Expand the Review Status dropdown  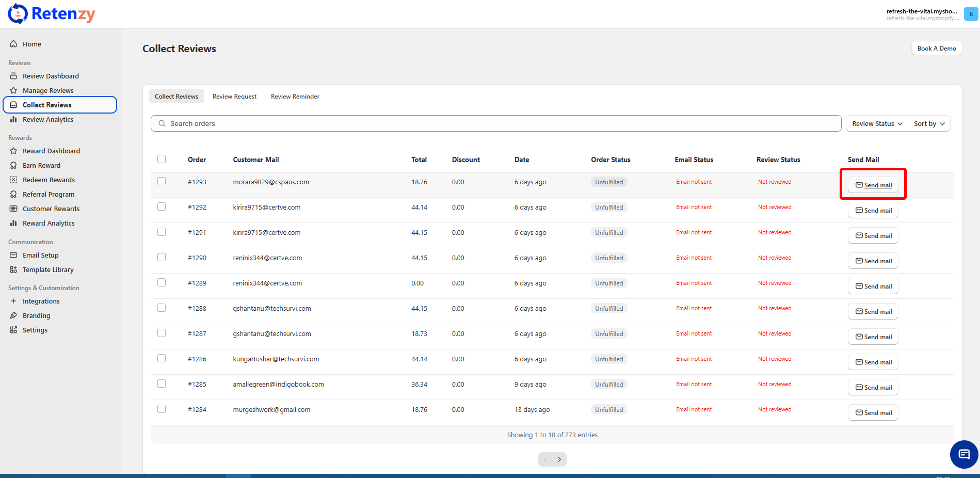[877, 123]
